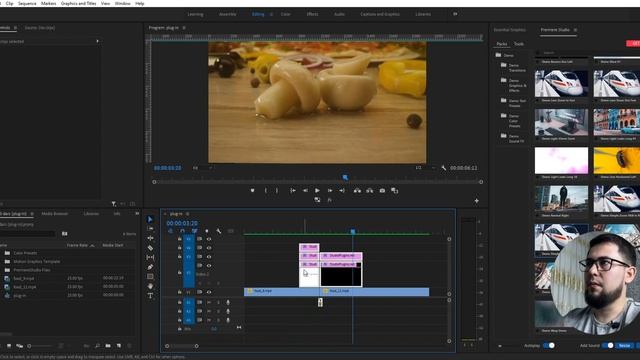Click the Lift button

coord(357,191)
